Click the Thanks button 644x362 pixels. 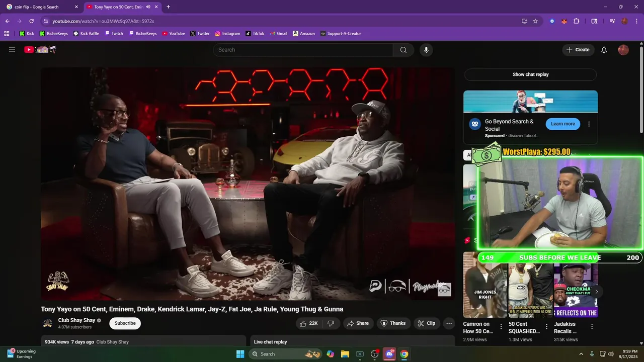[x=393, y=323]
